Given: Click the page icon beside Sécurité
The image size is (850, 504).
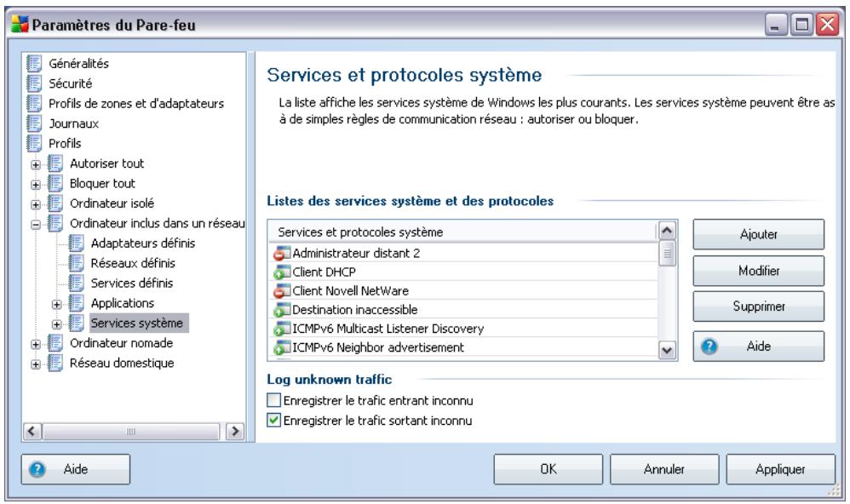Looking at the screenshot, I should pyautogui.click(x=34, y=83).
